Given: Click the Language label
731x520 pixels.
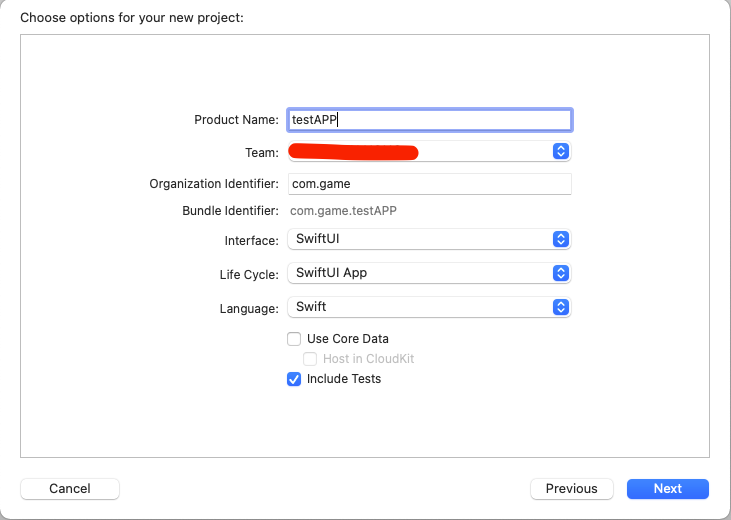Looking at the screenshot, I should click(249, 308).
